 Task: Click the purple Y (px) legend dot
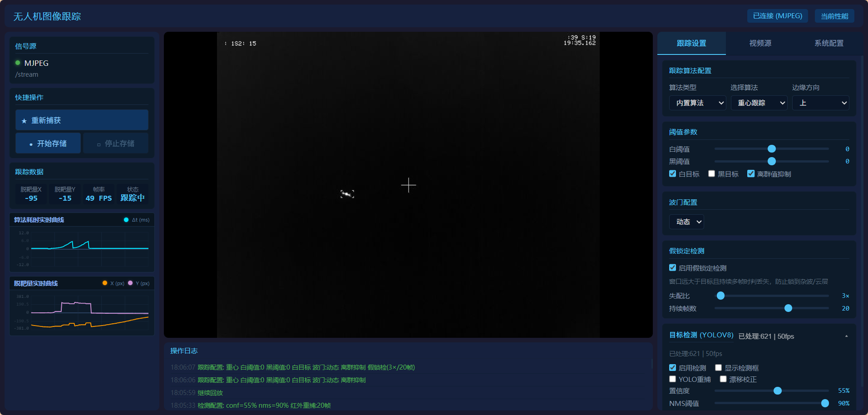pyautogui.click(x=130, y=283)
